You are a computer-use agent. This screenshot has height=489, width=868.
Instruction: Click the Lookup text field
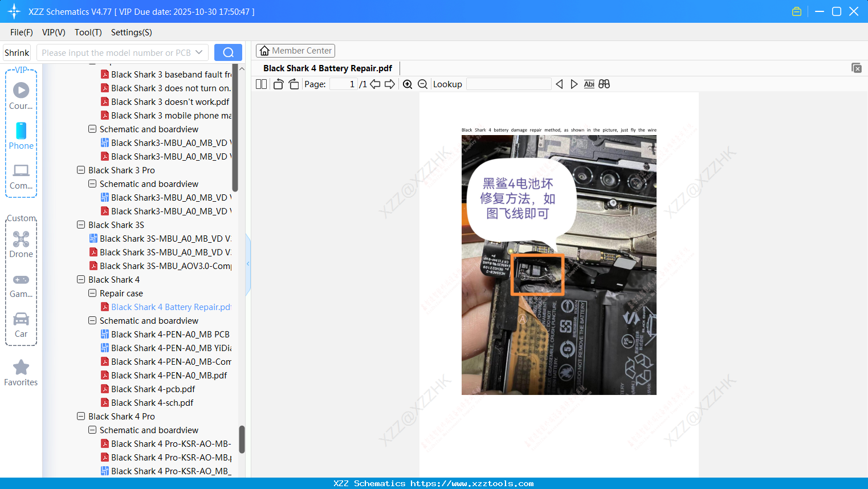coord(508,84)
